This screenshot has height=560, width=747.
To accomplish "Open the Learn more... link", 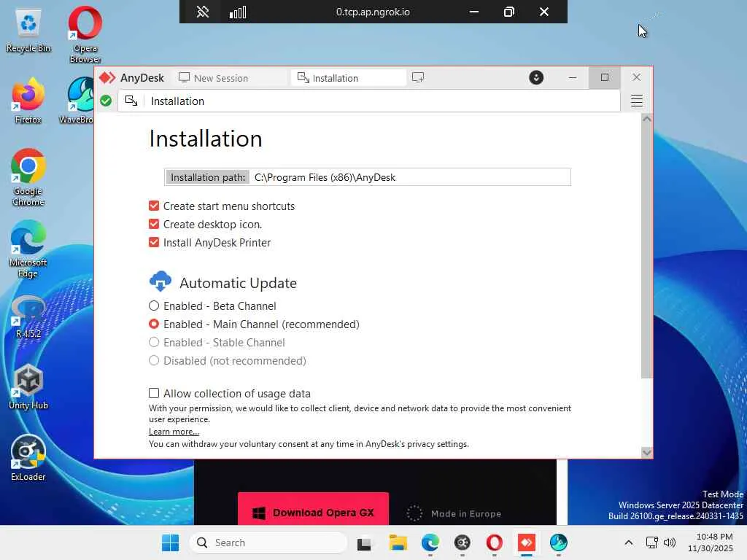I will pyautogui.click(x=174, y=432).
